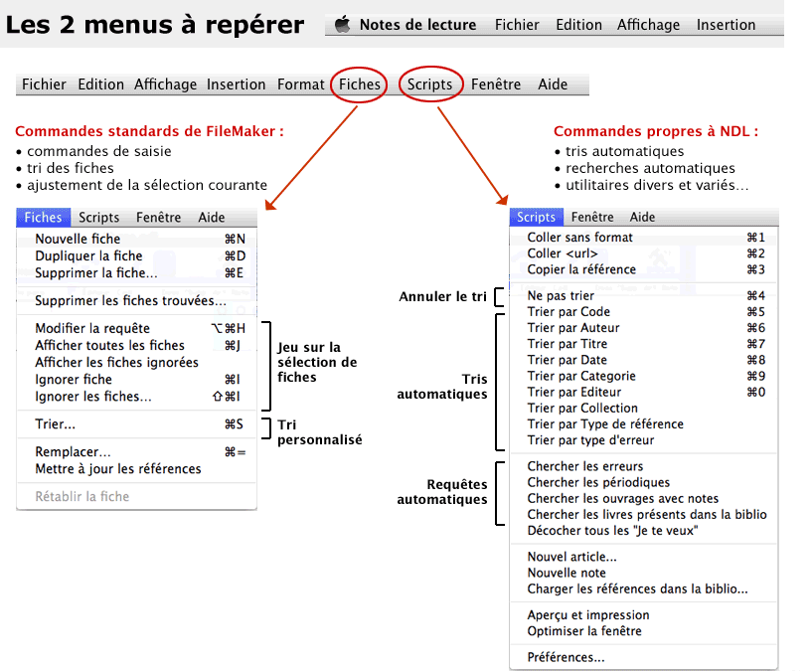Choose Supprimer les fiches trouvées…

(x=137, y=300)
